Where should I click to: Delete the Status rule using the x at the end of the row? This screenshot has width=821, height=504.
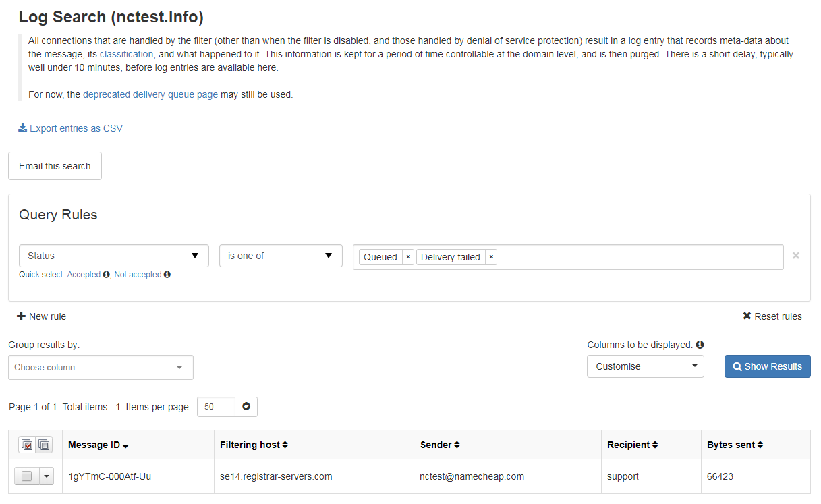click(796, 256)
